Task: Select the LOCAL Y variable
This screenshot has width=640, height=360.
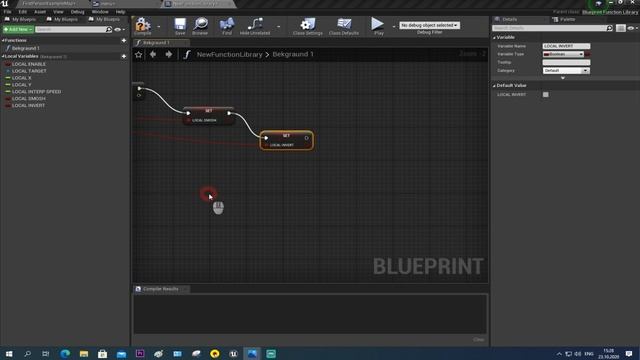Action: coord(21,85)
